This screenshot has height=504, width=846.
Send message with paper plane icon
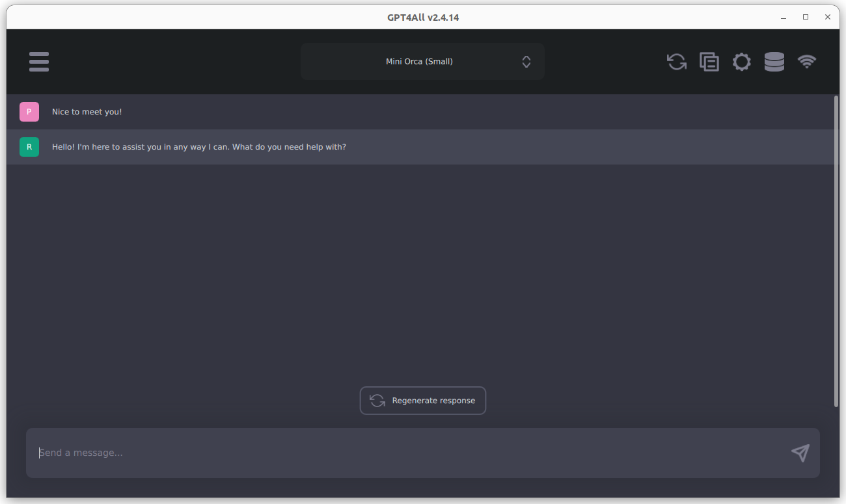(x=800, y=453)
